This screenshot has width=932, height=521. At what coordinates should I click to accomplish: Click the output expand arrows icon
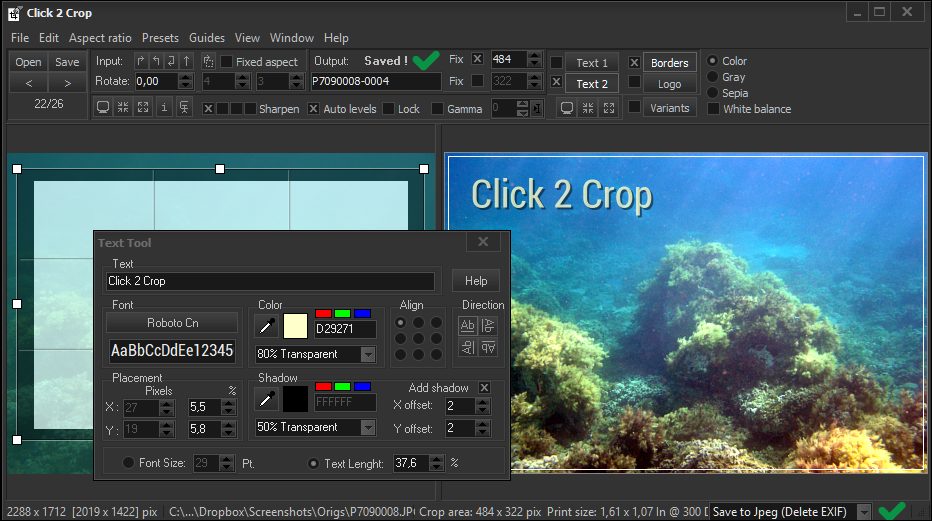point(609,108)
